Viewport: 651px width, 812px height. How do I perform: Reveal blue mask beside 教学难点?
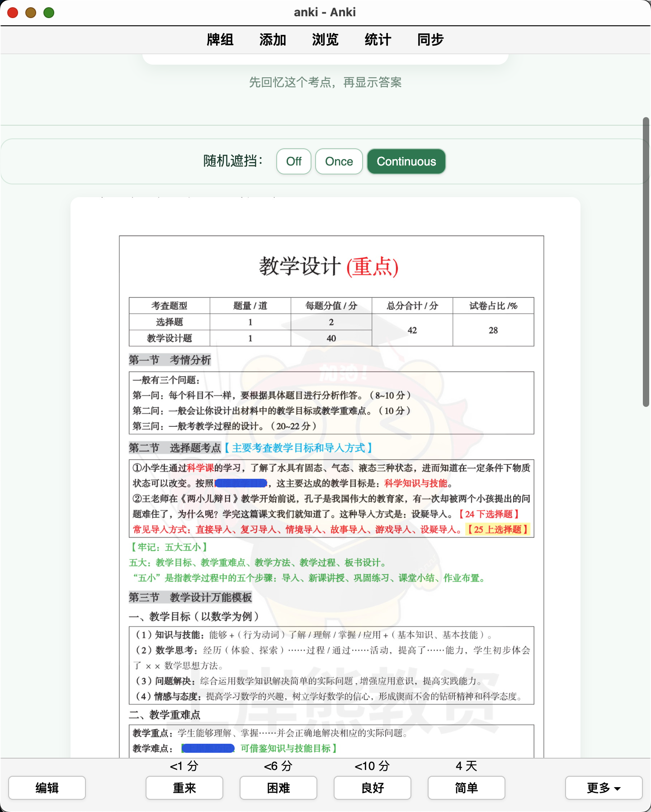coord(208,749)
